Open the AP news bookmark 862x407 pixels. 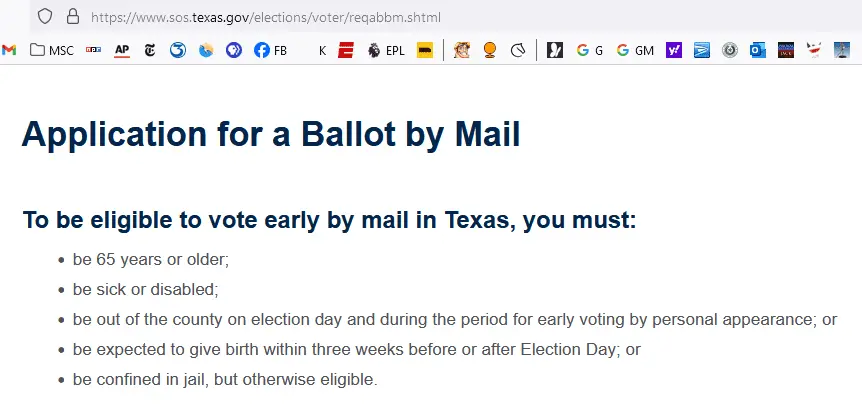122,49
